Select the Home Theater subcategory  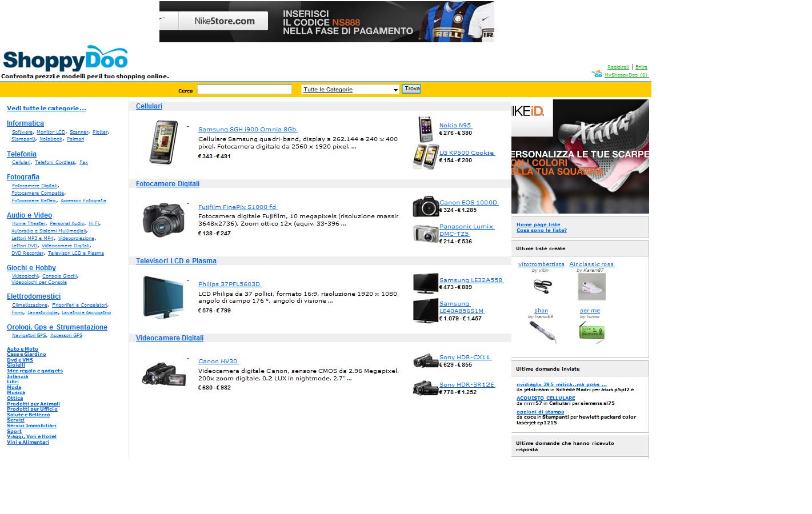click(x=29, y=223)
